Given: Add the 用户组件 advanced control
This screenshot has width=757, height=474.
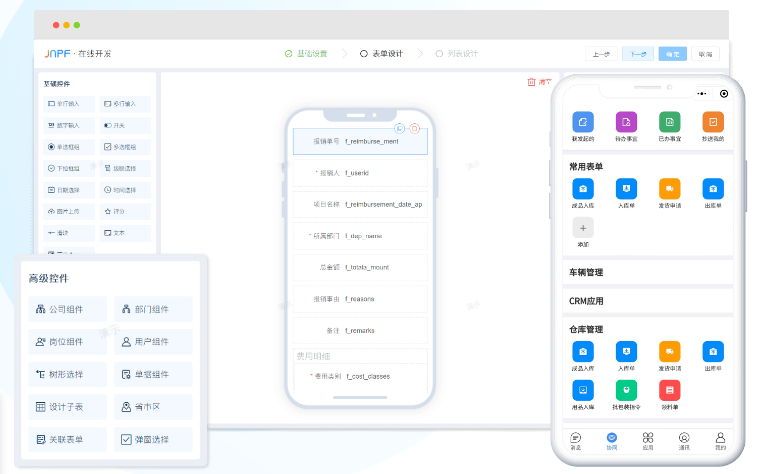Looking at the screenshot, I should click(x=153, y=342).
